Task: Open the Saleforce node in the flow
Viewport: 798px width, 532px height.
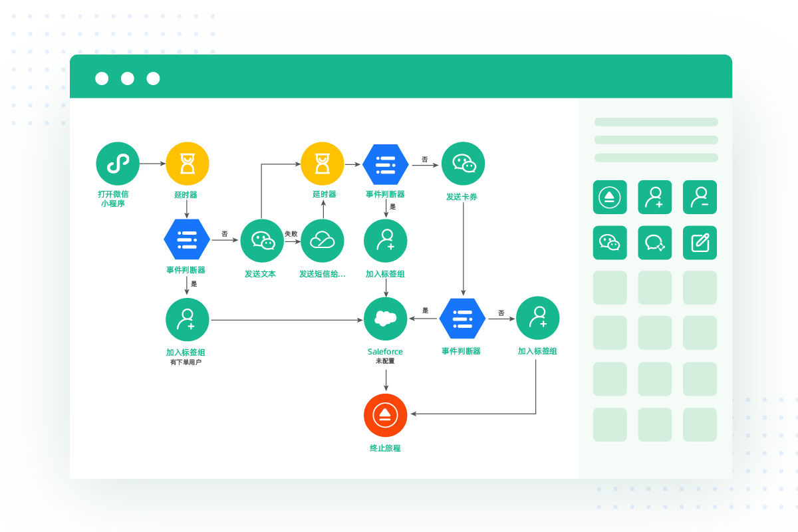Action: [386, 319]
